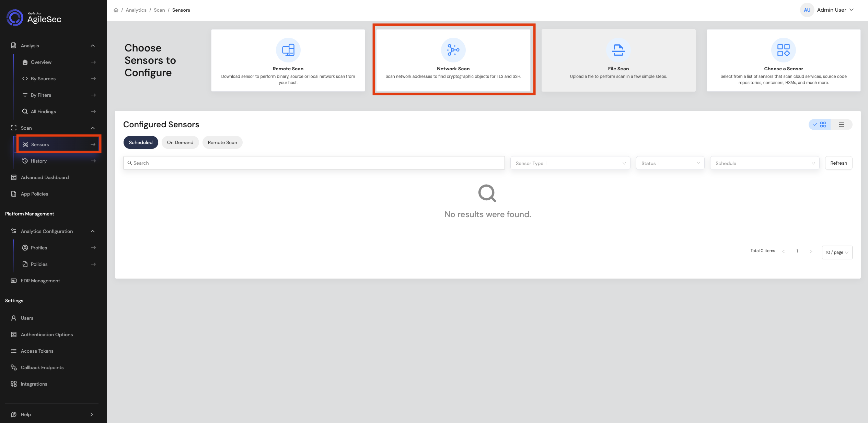Open the Choose a Sensor grid icon
Screen dimensions: 868x423
[783, 50]
